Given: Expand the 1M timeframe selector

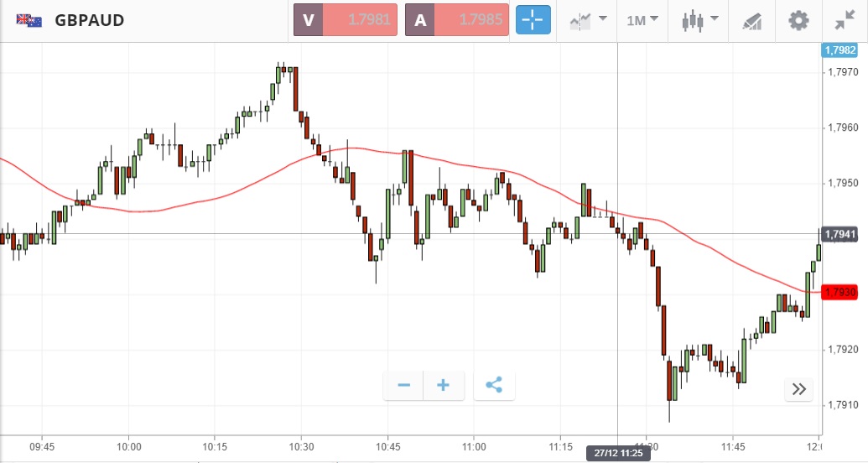Looking at the screenshot, I should 642,20.
